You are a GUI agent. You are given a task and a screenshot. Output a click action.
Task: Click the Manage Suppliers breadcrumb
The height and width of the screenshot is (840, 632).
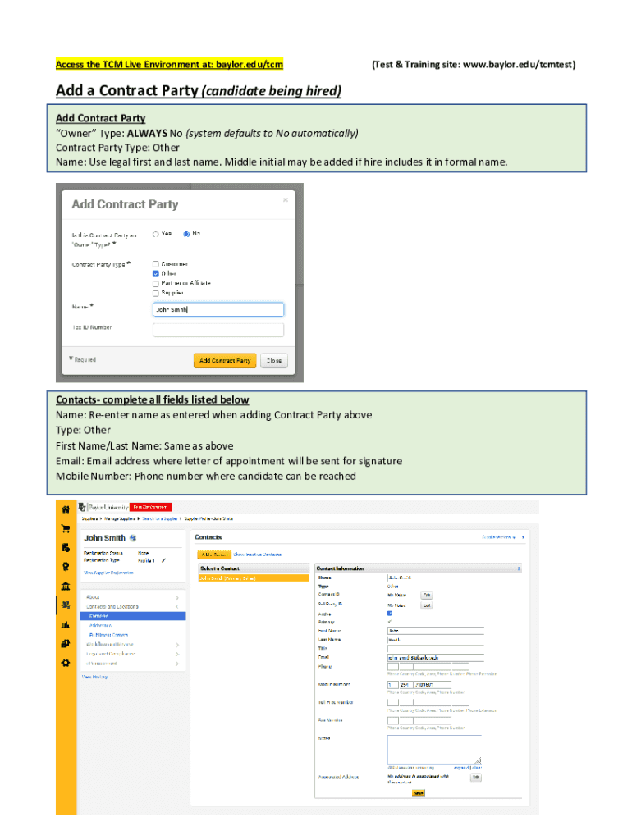point(120,518)
